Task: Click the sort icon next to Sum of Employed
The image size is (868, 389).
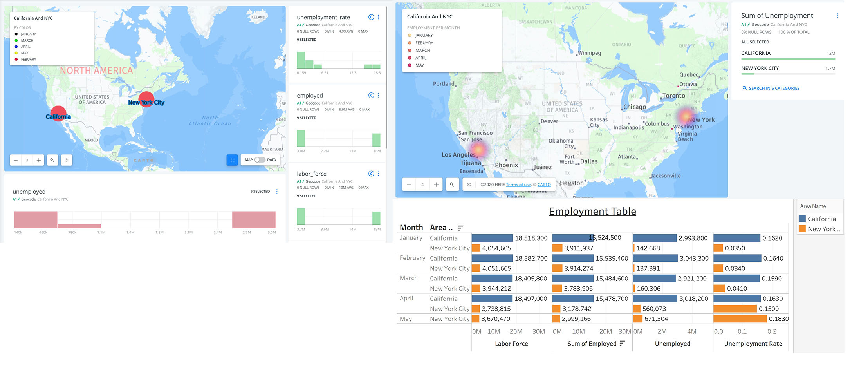Action: point(623,344)
